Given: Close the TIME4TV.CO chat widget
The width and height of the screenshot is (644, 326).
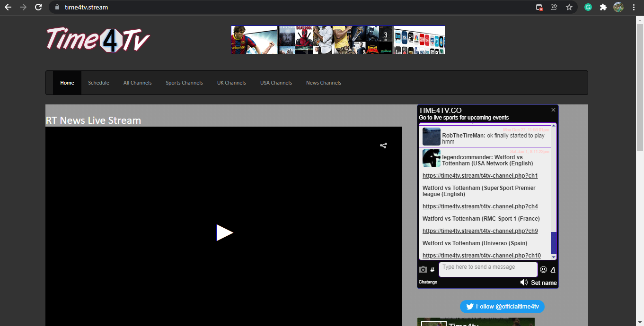Looking at the screenshot, I should tap(553, 110).
